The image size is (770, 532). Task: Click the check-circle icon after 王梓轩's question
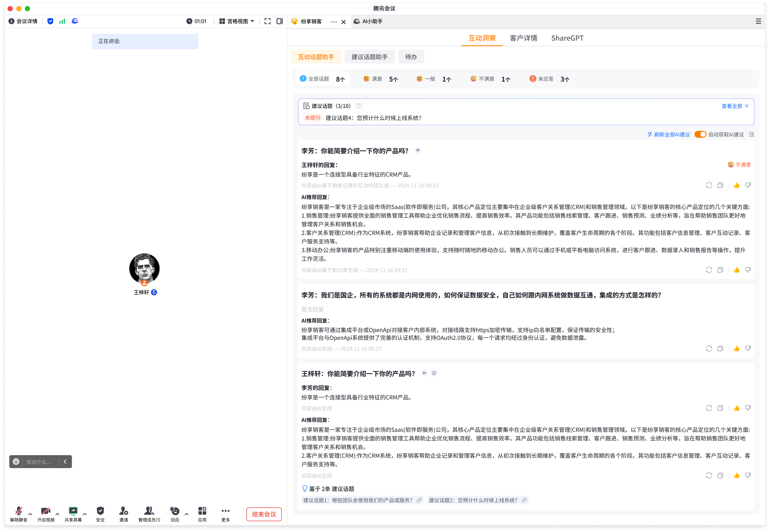434,373
